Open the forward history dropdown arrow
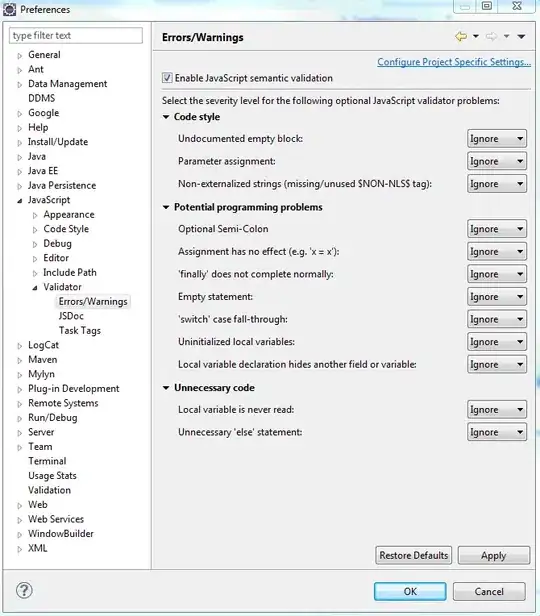 pyautogui.click(x=507, y=37)
